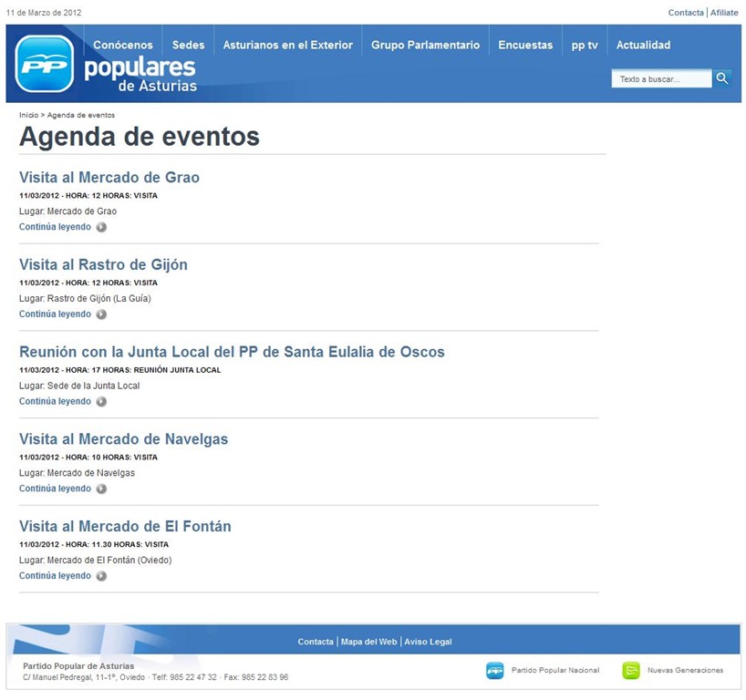The width and height of the screenshot is (746, 700).
Task: Click the magnifying glass search button
Action: [x=721, y=78]
